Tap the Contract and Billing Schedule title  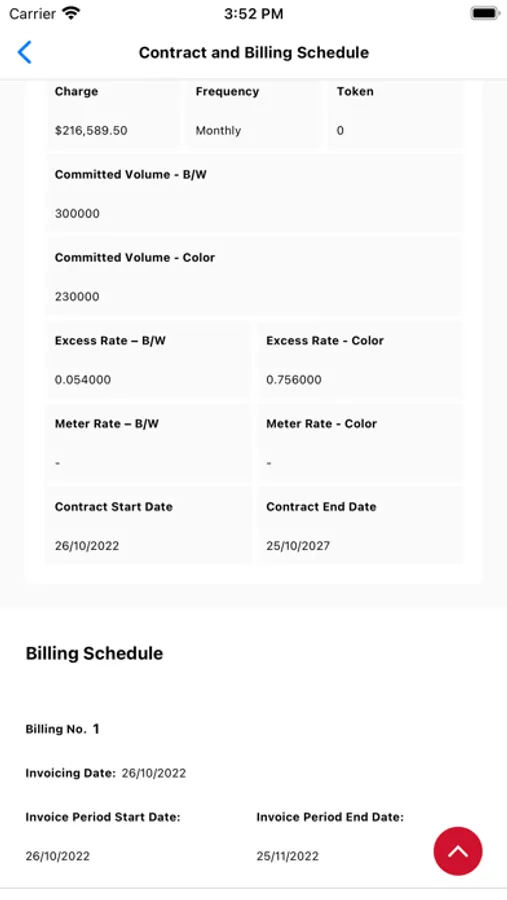[254, 52]
